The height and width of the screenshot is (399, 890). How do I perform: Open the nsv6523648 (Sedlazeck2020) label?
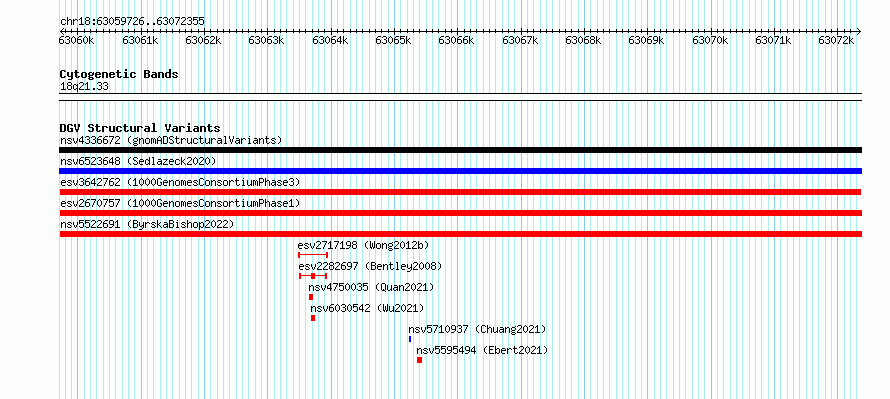[x=138, y=161]
